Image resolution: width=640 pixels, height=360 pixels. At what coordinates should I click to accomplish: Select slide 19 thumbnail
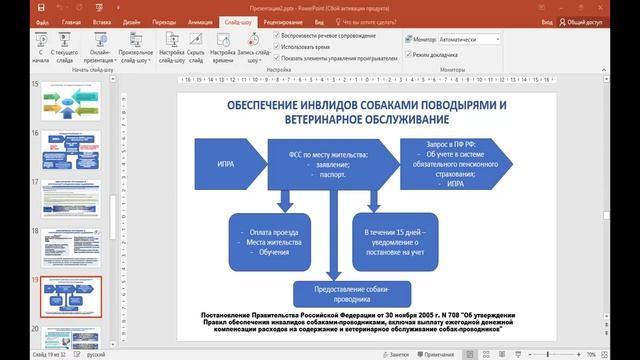[x=71, y=297]
